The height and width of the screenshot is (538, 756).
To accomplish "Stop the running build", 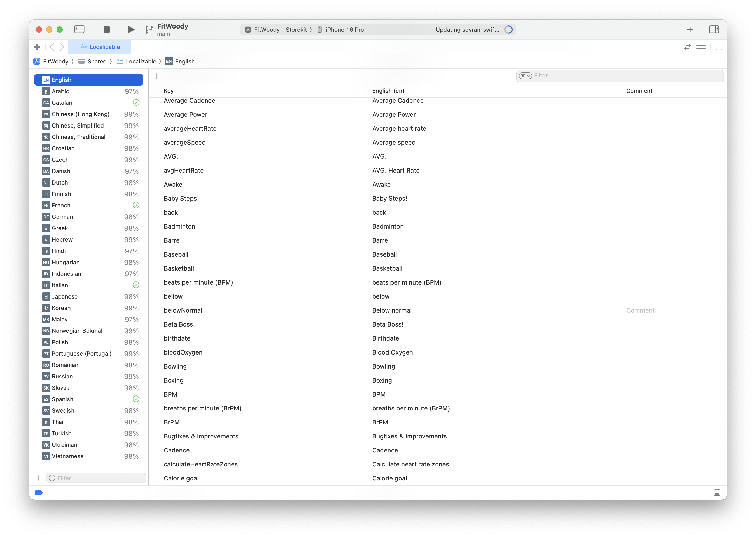I will pyautogui.click(x=107, y=30).
